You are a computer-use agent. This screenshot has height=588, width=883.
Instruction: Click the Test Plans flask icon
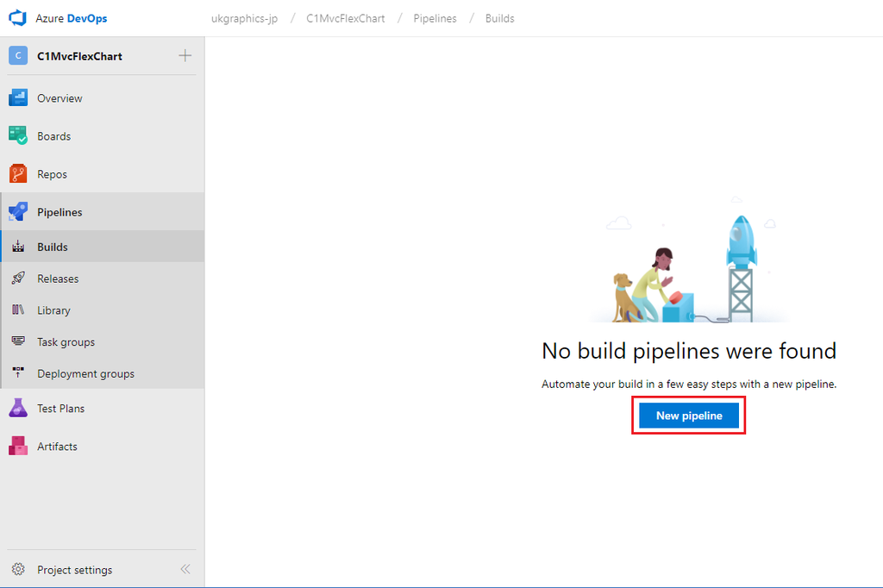18,409
